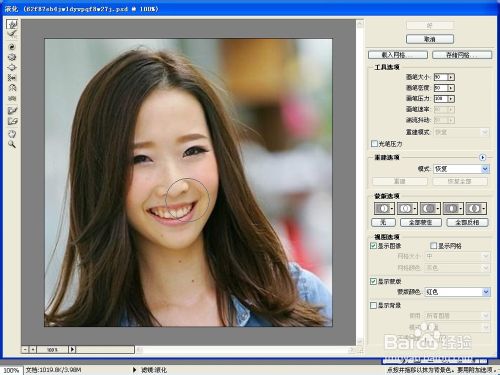500x375 pixels.
Task: Open the mask color dropdown showing 红色
Action: [457, 292]
